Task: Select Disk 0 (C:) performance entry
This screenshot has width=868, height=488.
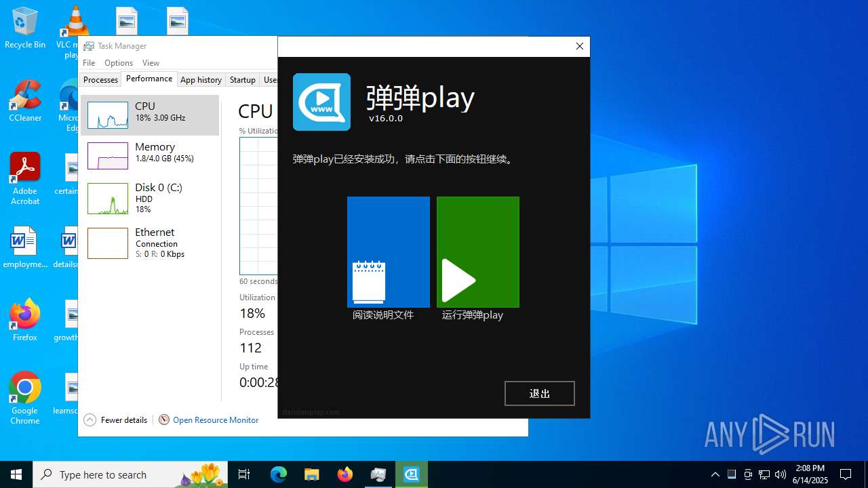Action: coord(150,198)
